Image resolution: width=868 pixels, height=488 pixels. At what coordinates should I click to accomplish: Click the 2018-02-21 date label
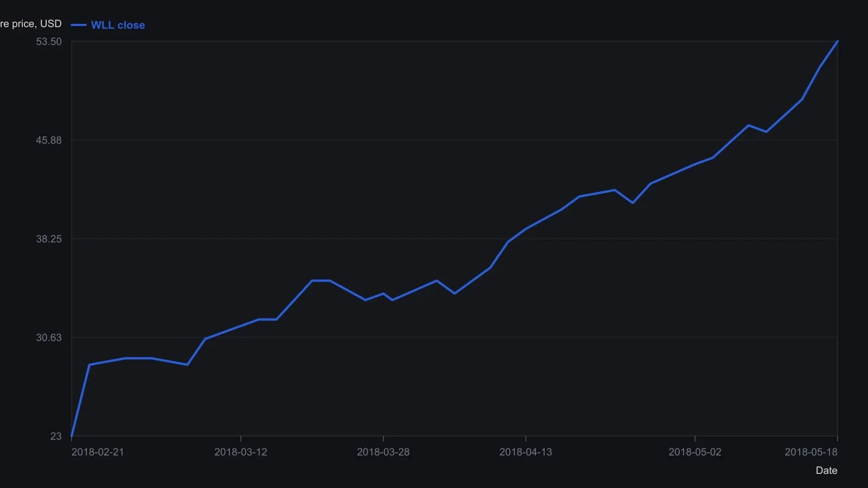point(98,452)
